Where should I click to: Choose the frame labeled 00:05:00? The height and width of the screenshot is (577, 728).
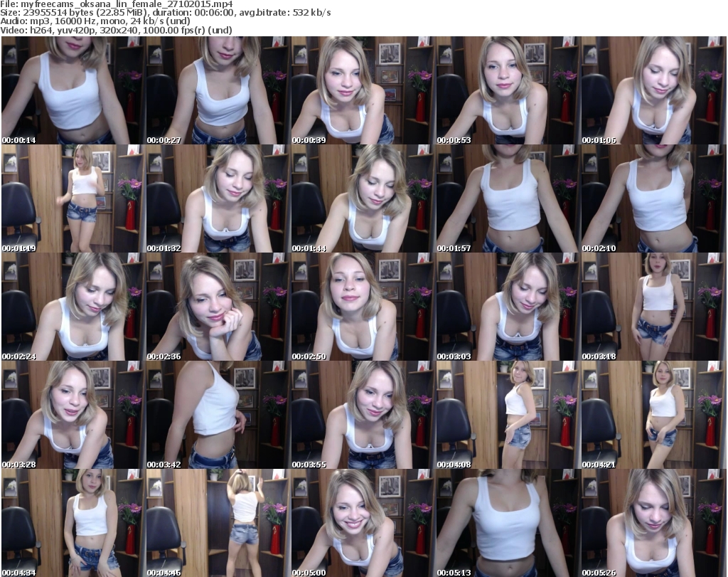click(x=363, y=523)
